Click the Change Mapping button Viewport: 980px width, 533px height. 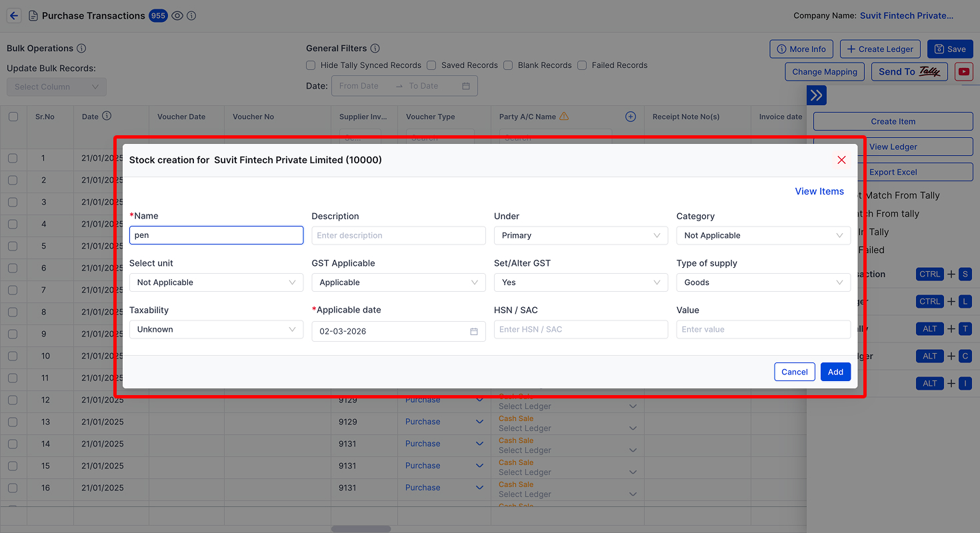825,71
